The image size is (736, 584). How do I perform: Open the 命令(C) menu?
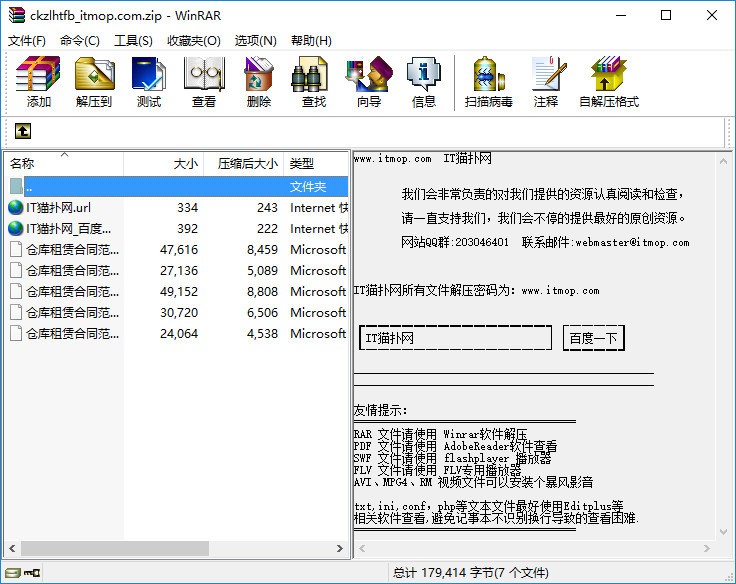coord(80,41)
